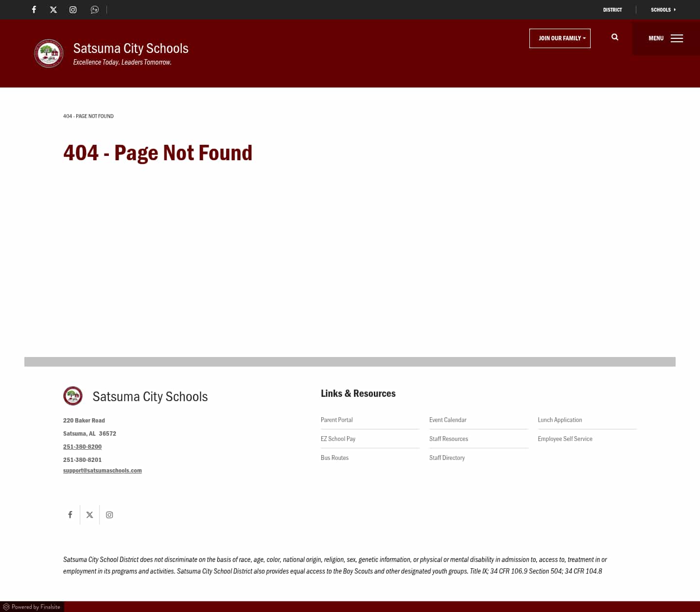Click the 404 breadcrumb link

click(88, 116)
